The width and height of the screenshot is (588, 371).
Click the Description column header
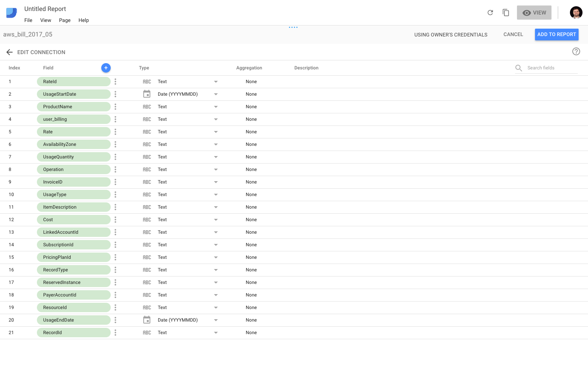pos(307,68)
